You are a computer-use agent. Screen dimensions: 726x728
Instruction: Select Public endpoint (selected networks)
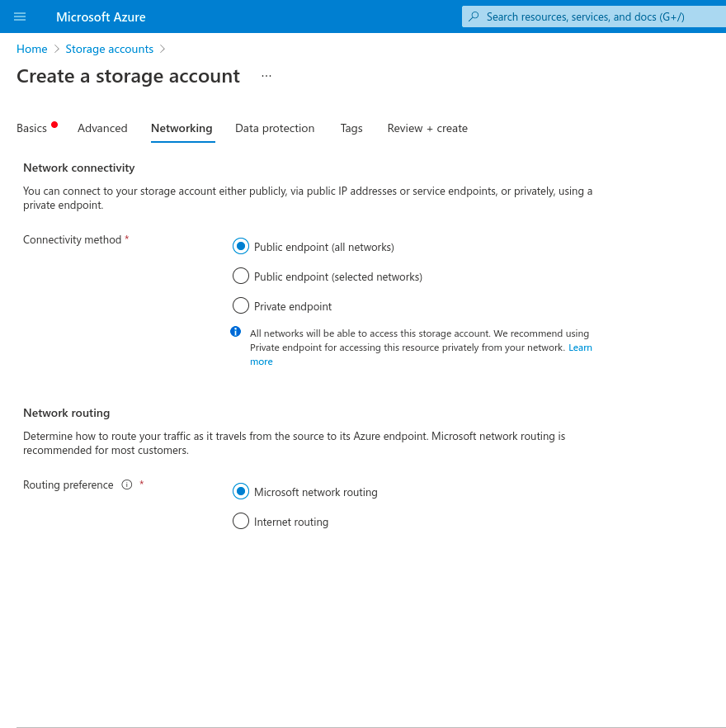click(241, 277)
